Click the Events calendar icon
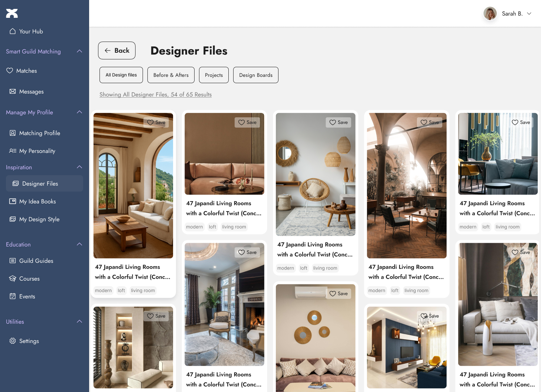 click(x=13, y=296)
